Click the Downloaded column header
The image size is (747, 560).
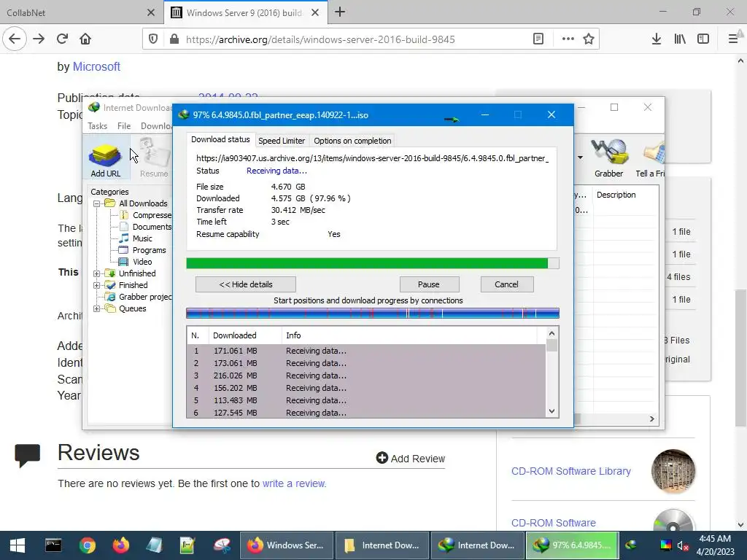(x=245, y=335)
